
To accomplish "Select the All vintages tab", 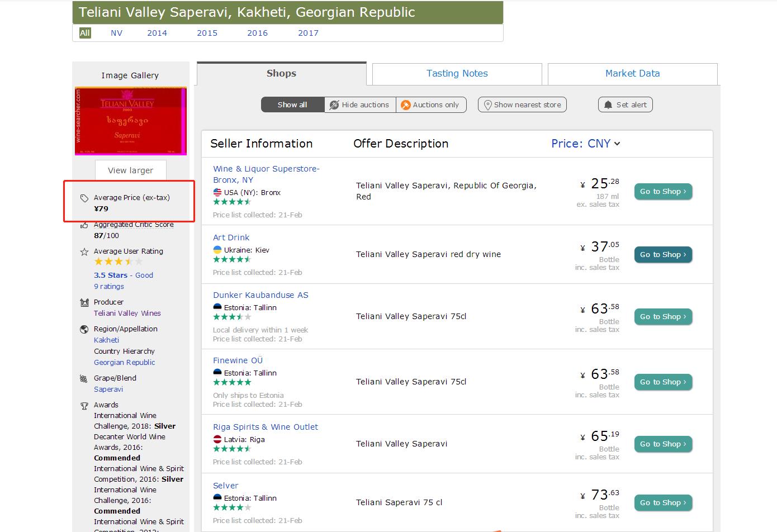I will point(85,33).
